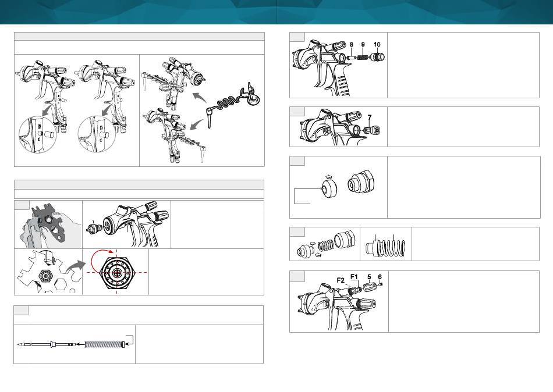The width and height of the screenshot is (553, 392).
Task: Click the part label "9" above the spring
Action: pos(363,45)
